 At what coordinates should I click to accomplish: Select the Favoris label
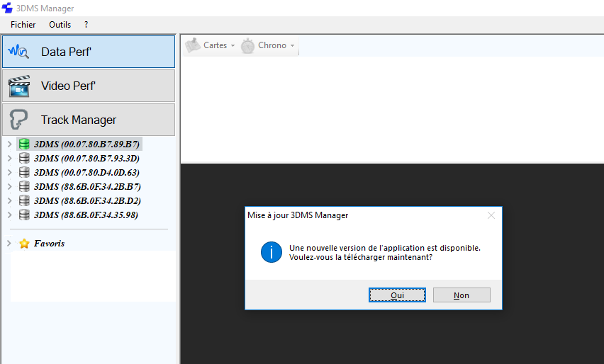pyautogui.click(x=50, y=243)
